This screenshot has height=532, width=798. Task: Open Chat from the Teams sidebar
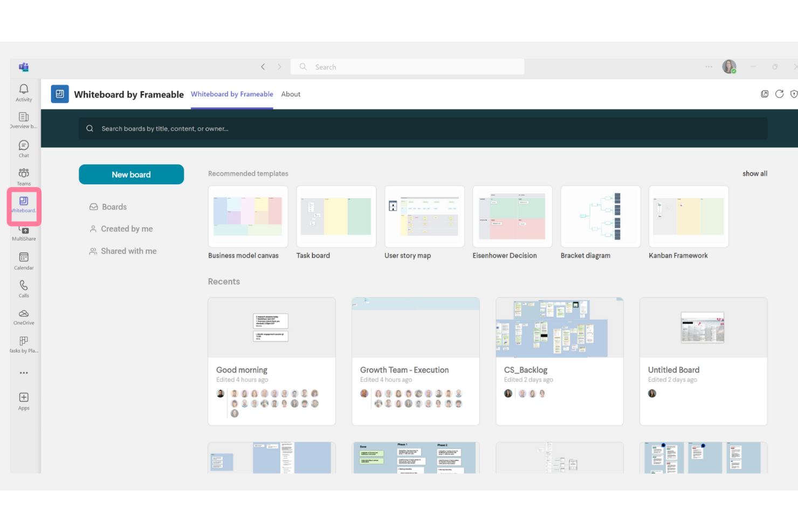24,149
